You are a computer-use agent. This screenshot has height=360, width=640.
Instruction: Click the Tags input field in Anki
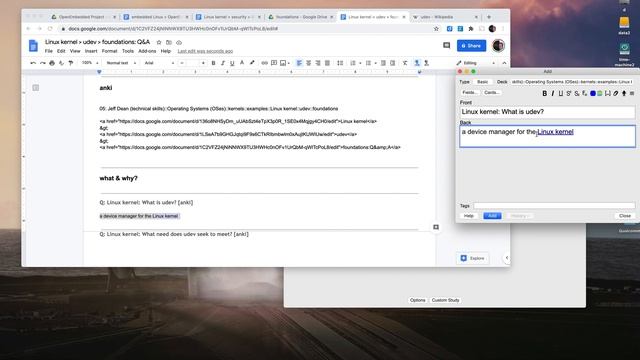coord(554,206)
